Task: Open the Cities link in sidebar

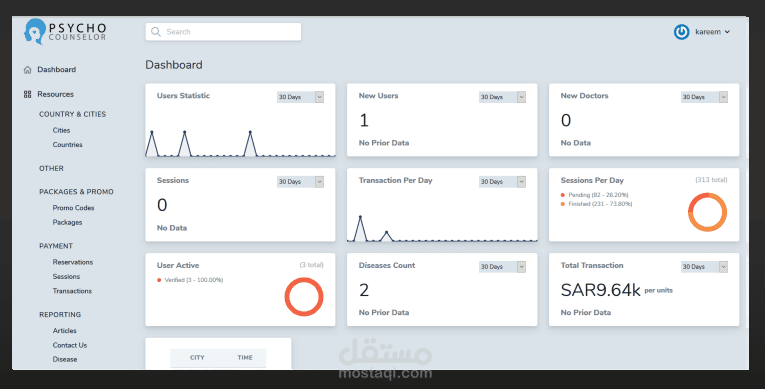Action: pyautogui.click(x=62, y=130)
